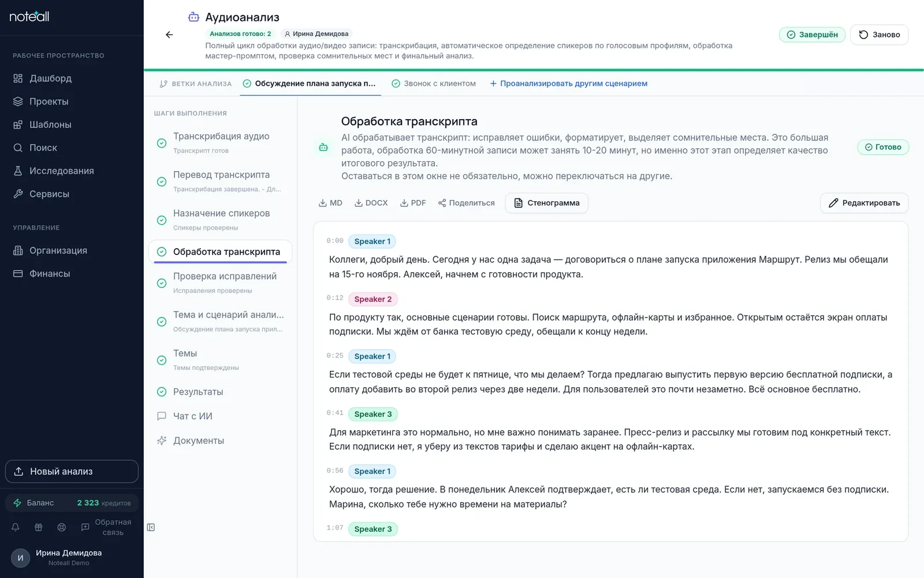
Task: Select the Обработка транскрипта step
Action: 221,252
